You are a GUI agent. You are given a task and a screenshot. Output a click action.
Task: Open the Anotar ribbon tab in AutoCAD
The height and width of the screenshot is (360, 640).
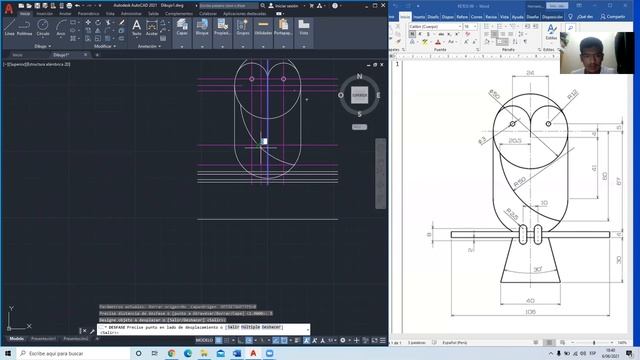[65, 13]
